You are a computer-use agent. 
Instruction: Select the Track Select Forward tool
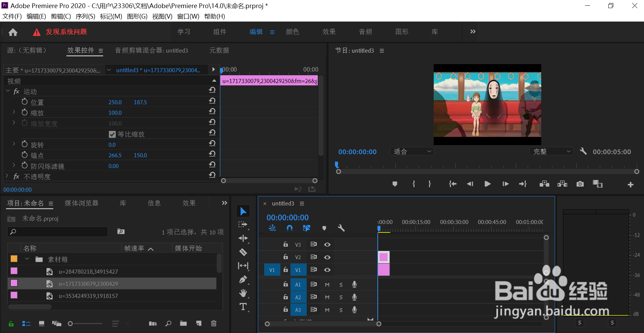(243, 225)
